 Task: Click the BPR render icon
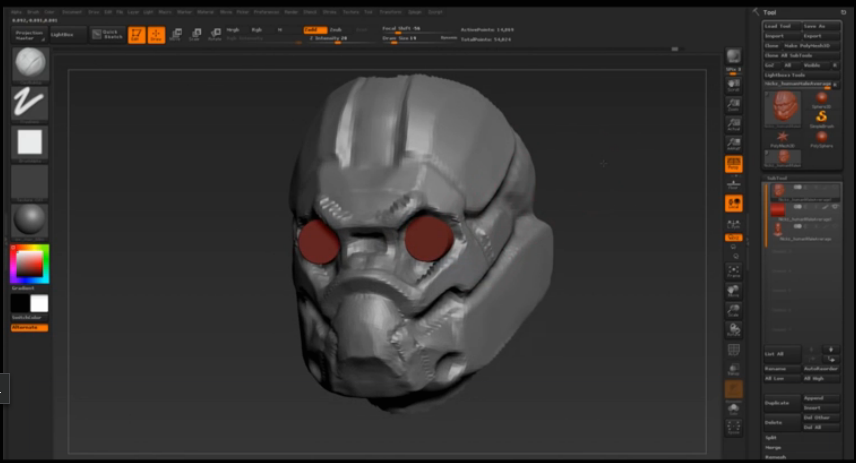733,57
